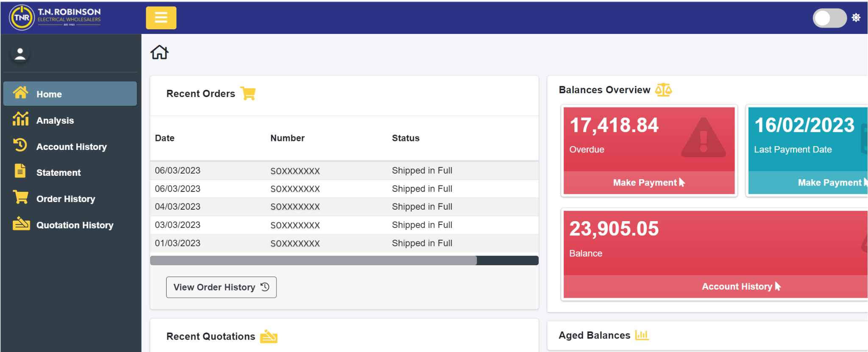
Task: Select the 01/03/2023 order row date
Action: pos(178,243)
